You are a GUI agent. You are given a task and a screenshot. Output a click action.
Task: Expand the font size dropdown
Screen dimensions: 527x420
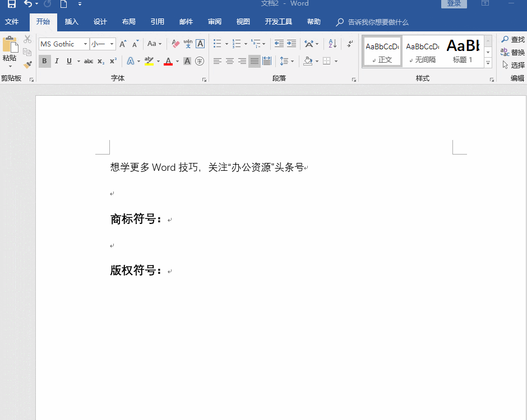111,44
